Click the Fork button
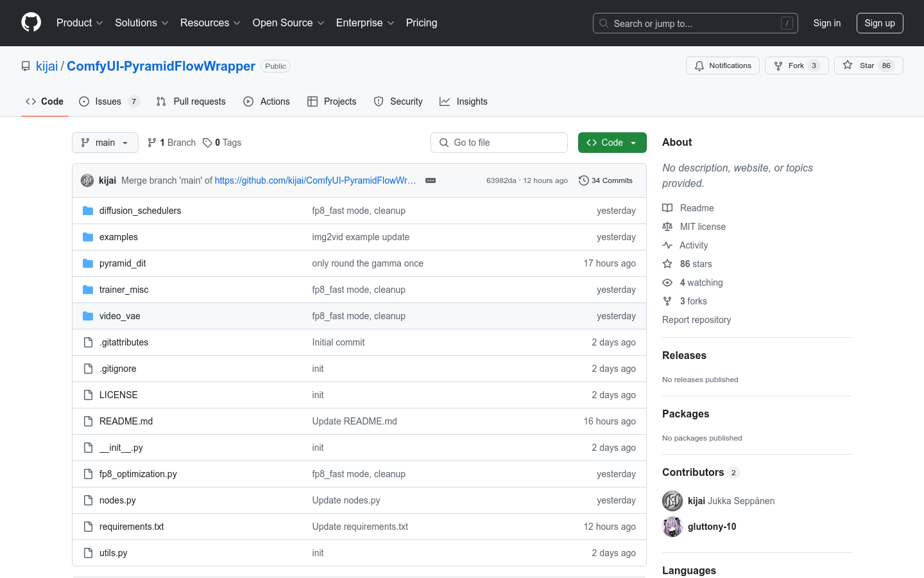Viewport: 924px width, 578px height. pos(797,66)
